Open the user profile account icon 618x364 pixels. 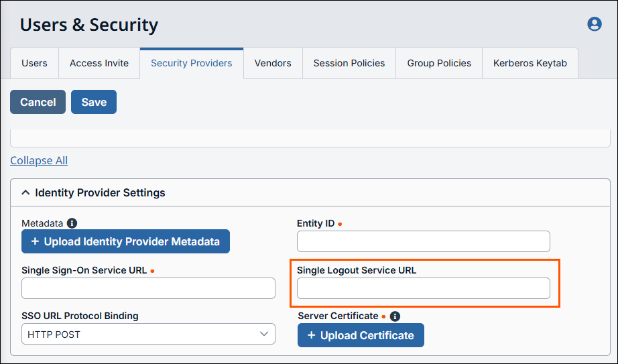594,24
